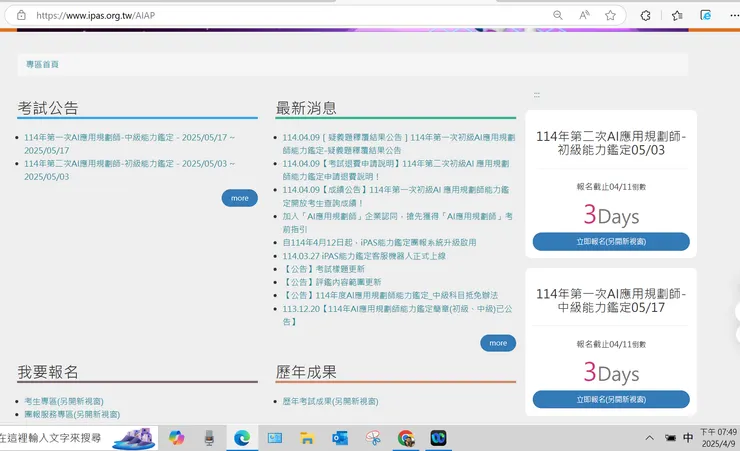Open Copilot from the taskbar
This screenshot has height=451, width=740.
click(x=177, y=438)
